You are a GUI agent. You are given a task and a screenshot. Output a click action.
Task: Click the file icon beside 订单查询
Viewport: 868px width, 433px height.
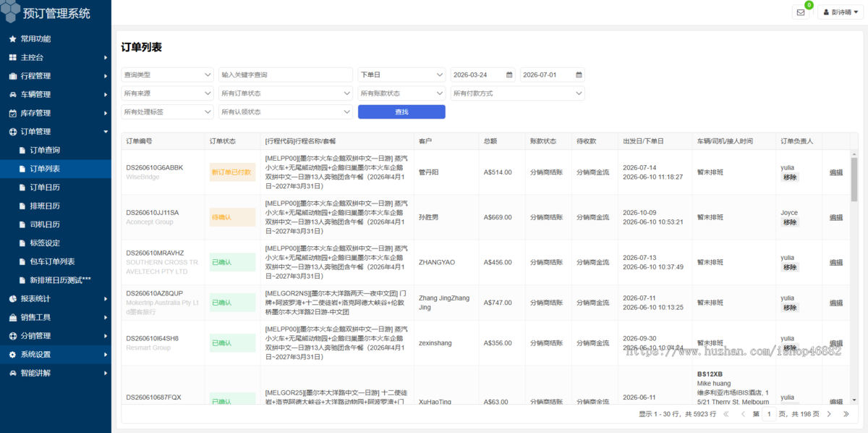(x=22, y=150)
